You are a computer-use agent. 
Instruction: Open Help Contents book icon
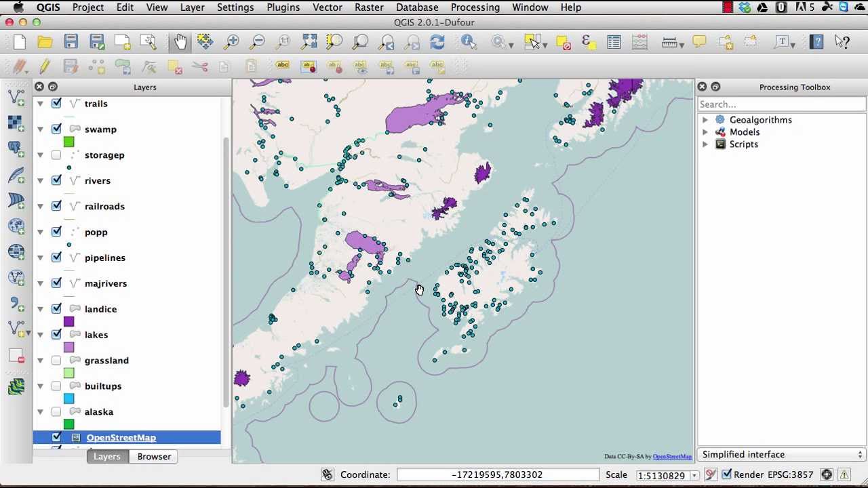(816, 42)
